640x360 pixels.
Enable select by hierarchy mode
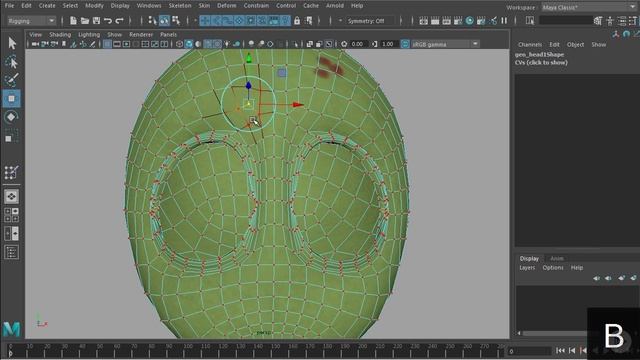(153, 20)
